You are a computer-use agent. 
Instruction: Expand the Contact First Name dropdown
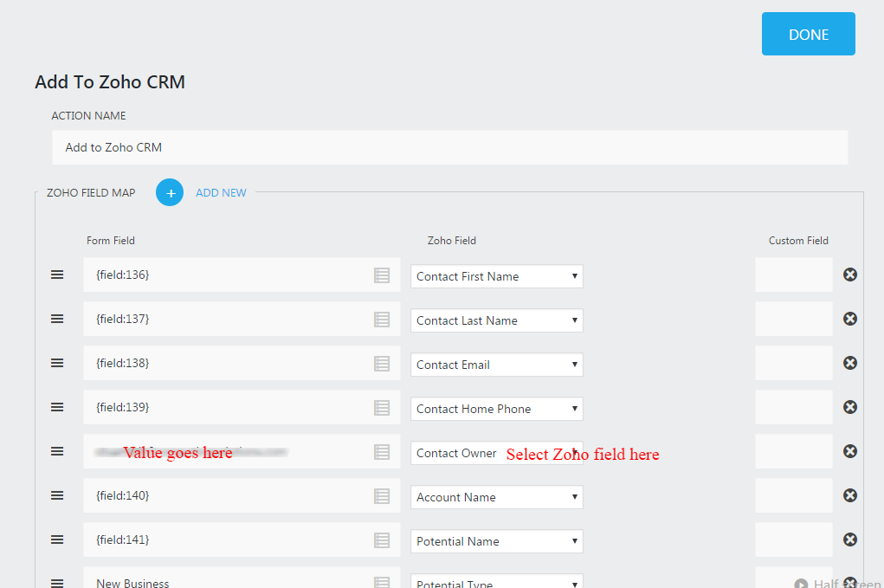pyautogui.click(x=496, y=276)
